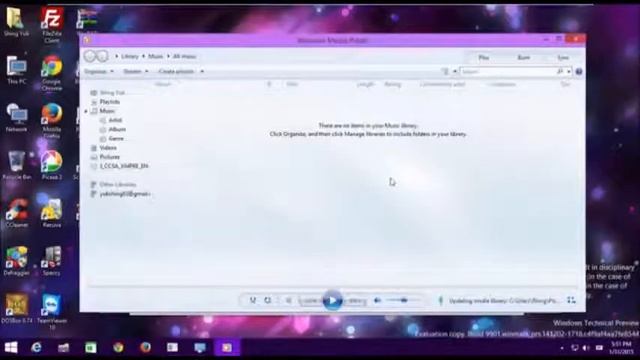This screenshot has height=360, width=640.
Task: Expand the Create playlist dropdown arrow
Action: [x=202, y=71]
